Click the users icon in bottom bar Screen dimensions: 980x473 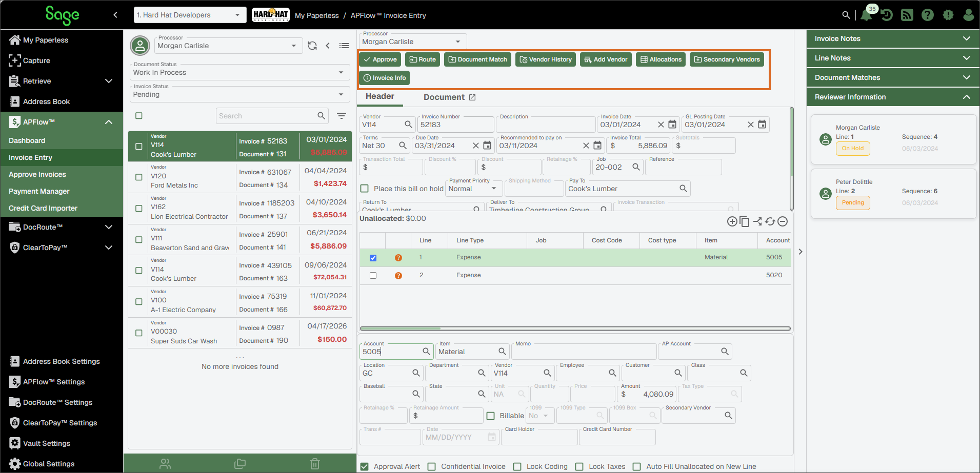tap(165, 464)
